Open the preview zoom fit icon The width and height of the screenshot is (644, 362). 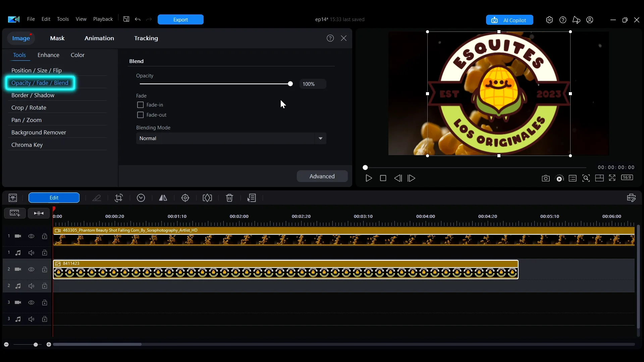(x=586, y=178)
